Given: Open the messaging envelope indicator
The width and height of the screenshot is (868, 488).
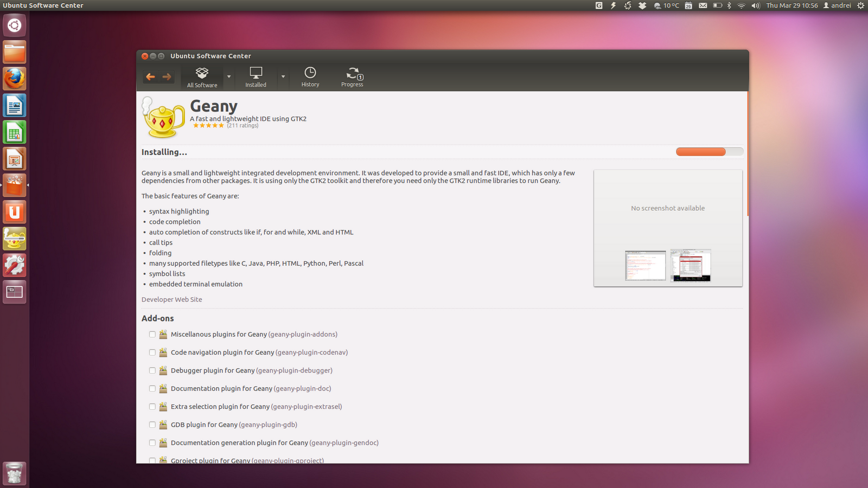Looking at the screenshot, I should tap(703, 5).
